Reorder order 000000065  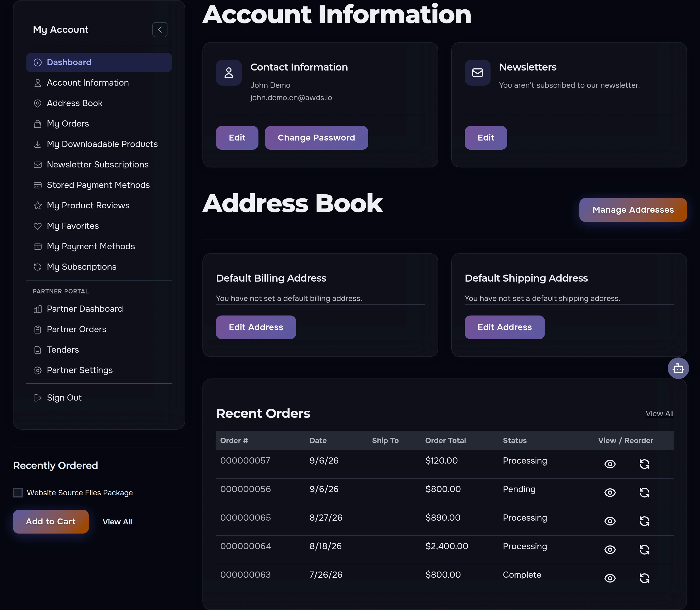(x=644, y=521)
